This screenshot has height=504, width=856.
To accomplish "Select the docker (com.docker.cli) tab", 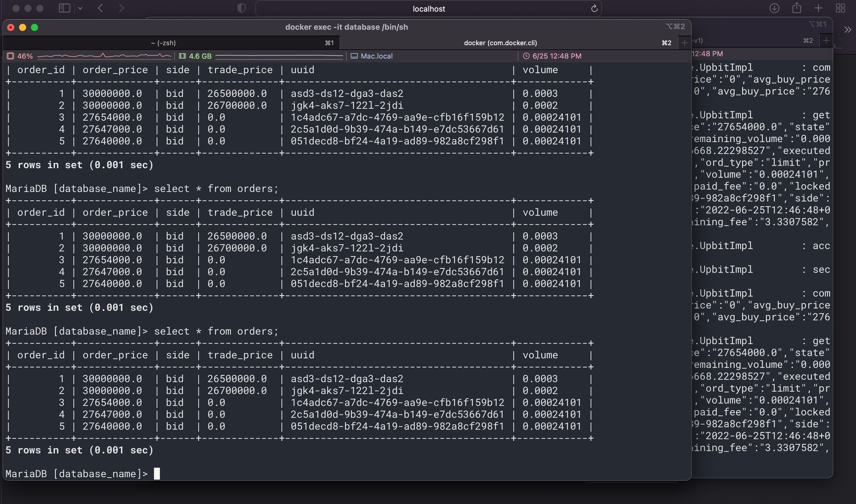I will 500,43.
